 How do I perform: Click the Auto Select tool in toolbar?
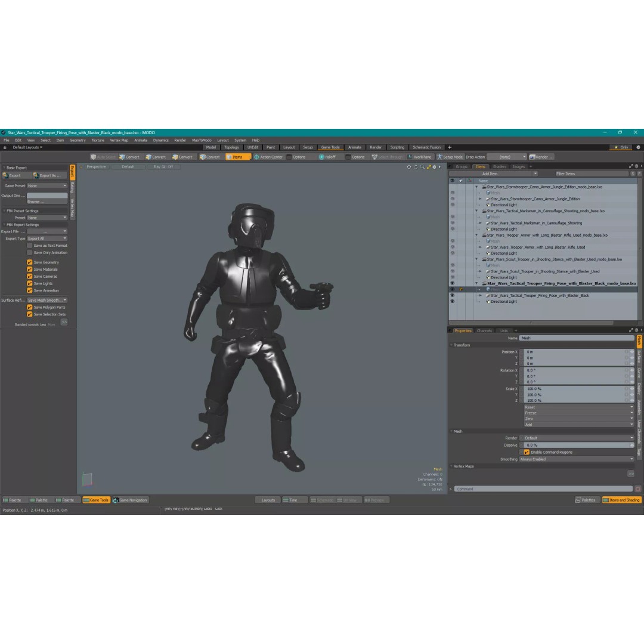103,157
